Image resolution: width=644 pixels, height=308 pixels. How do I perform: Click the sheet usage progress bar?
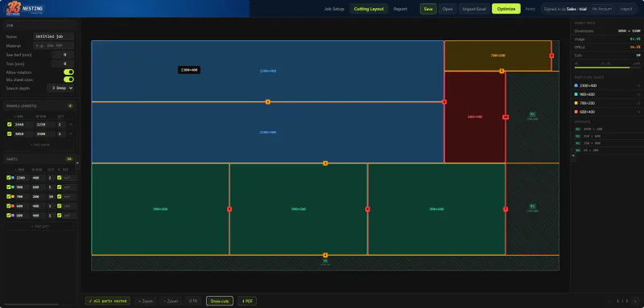pyautogui.click(x=607, y=68)
